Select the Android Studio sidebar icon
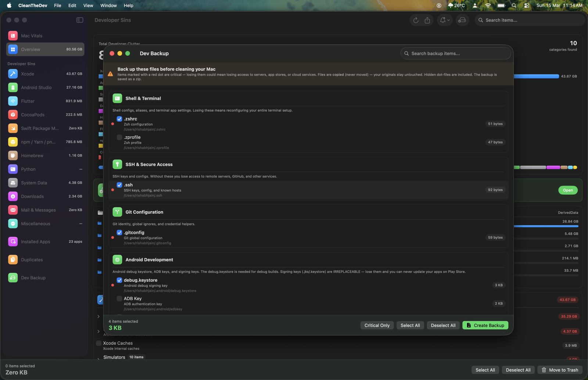Viewport: 588px width, 380px height. coord(13,87)
